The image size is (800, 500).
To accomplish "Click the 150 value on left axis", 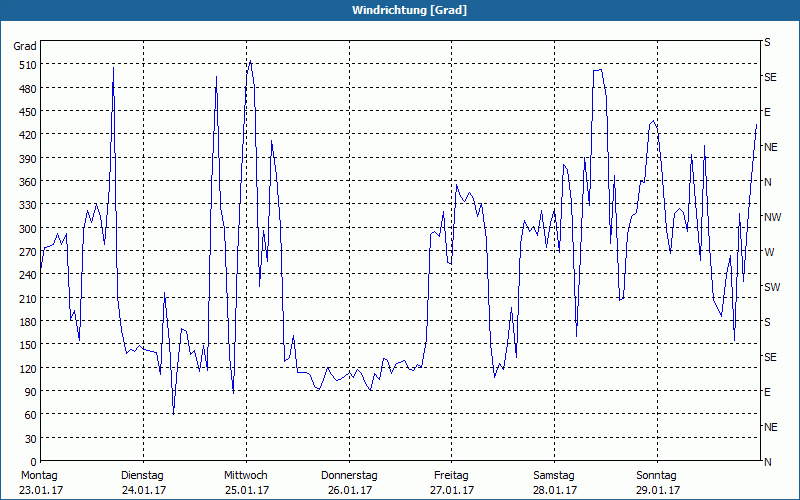I will tap(28, 345).
